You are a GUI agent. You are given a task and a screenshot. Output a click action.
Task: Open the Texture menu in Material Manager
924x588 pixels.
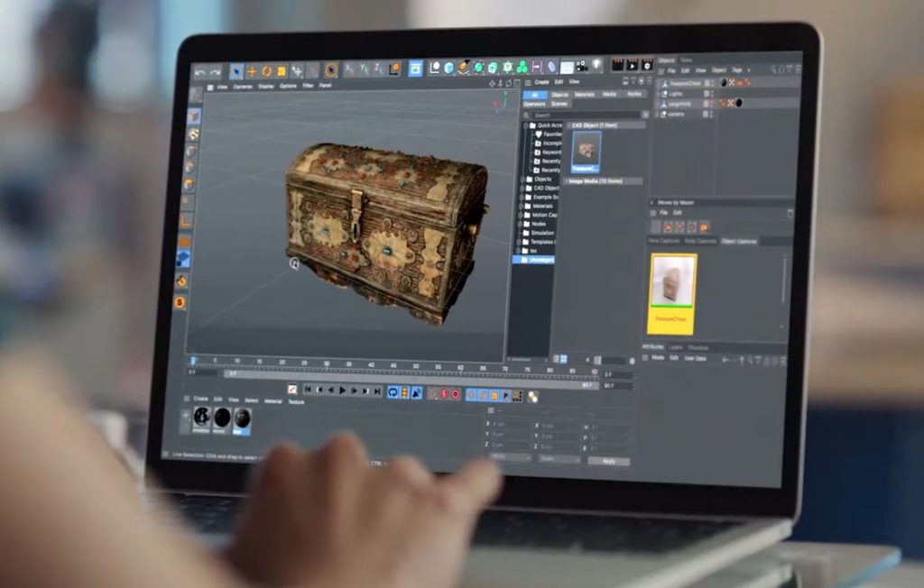(x=296, y=401)
